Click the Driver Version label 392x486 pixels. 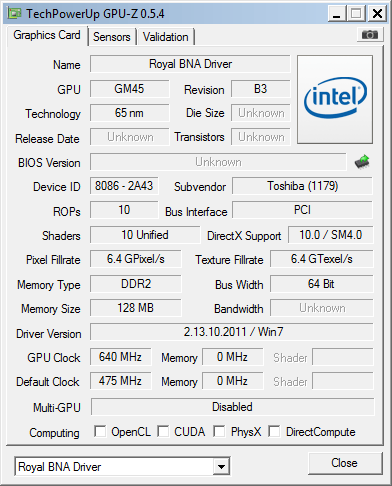[x=49, y=334]
